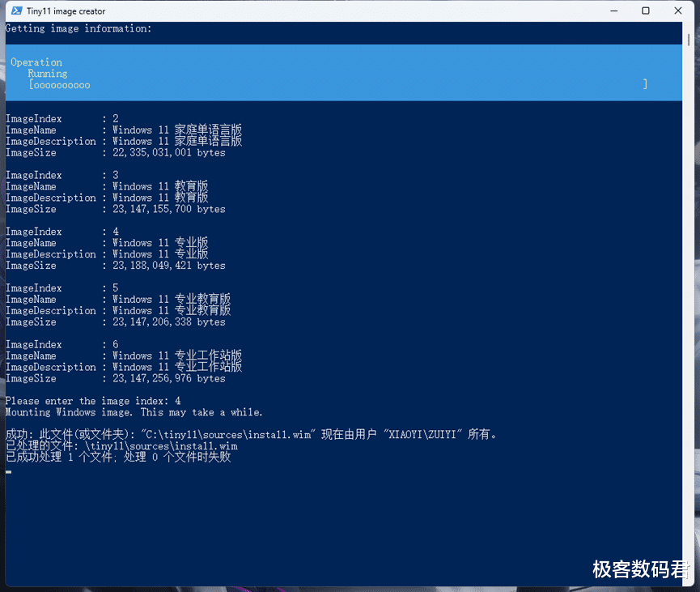Click ImageDescription 'Windows 11 家庭单语言版'
Screen dimensions: 700x592
pyautogui.click(x=176, y=141)
